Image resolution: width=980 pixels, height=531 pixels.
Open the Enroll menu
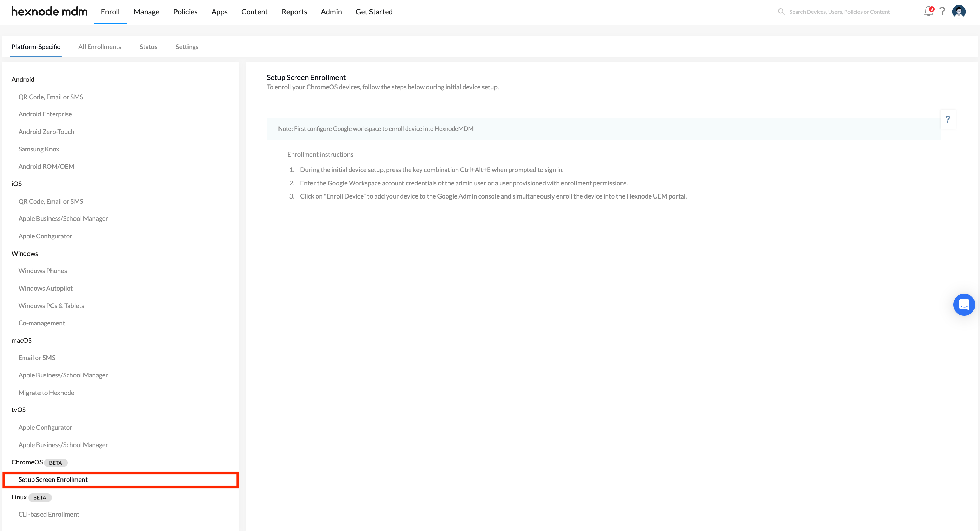110,12
